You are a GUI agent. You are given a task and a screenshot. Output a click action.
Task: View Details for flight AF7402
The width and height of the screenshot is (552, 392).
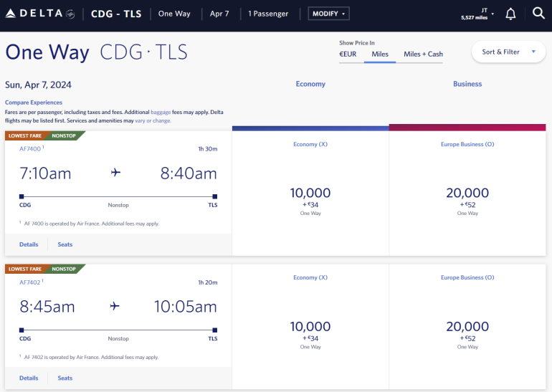29,378
